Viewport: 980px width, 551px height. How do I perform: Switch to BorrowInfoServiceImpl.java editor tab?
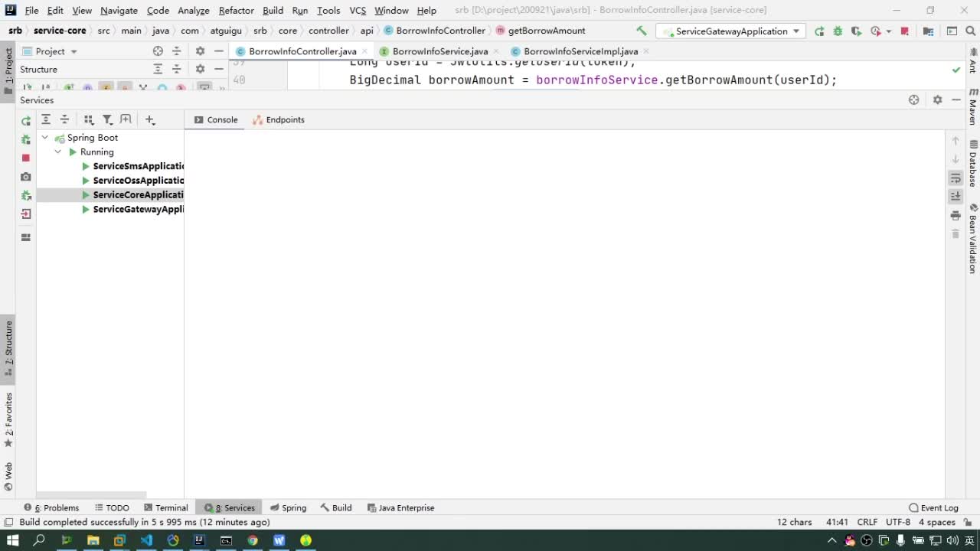(x=580, y=51)
